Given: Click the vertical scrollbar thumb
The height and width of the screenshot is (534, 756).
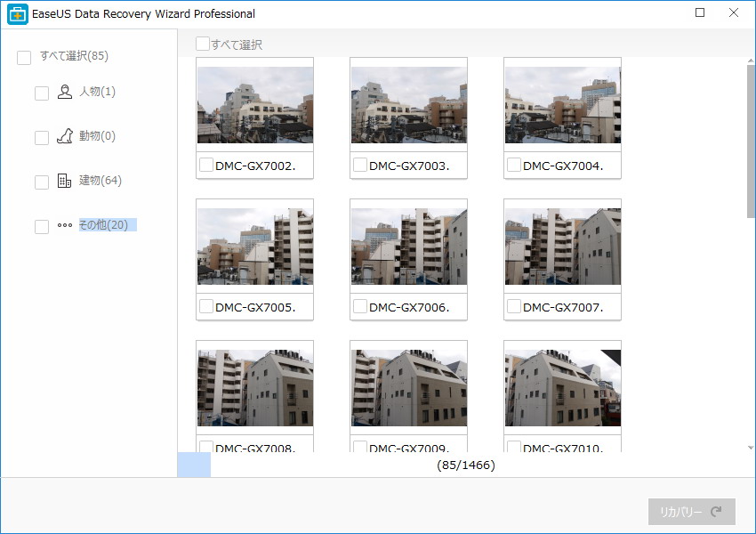Looking at the screenshot, I should pos(751,141).
